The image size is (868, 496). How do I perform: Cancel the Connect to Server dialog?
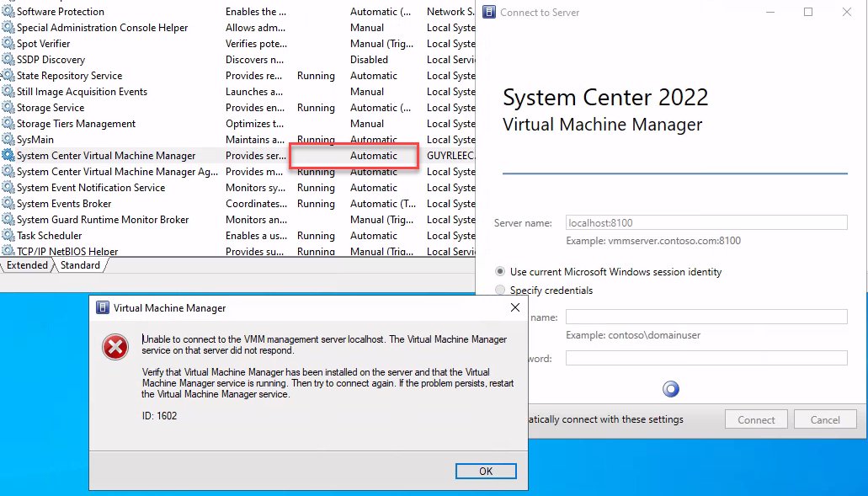click(825, 419)
